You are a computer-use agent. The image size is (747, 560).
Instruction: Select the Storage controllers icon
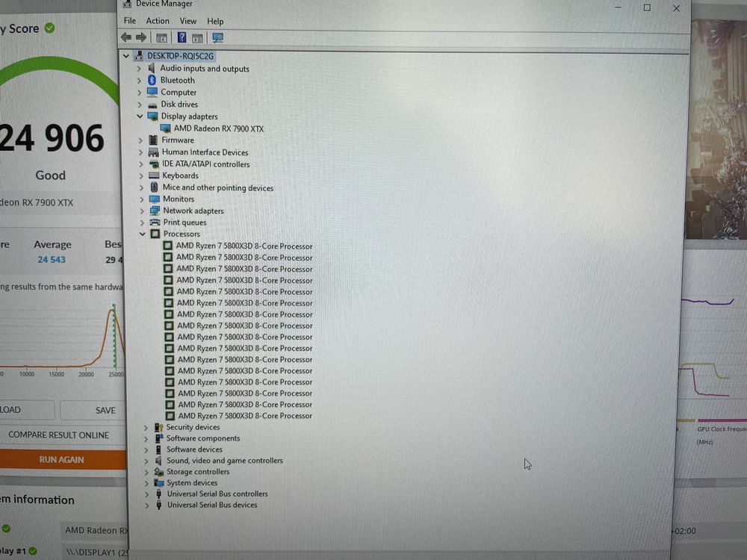tap(159, 471)
